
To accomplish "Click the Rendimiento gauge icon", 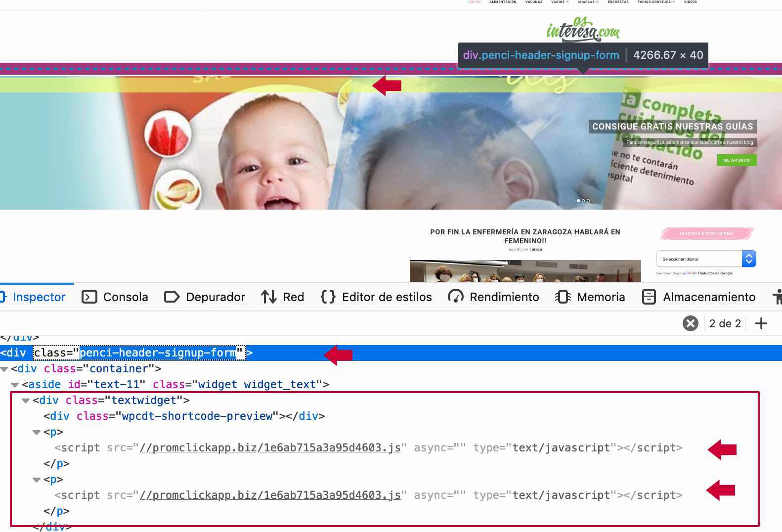I will [455, 297].
